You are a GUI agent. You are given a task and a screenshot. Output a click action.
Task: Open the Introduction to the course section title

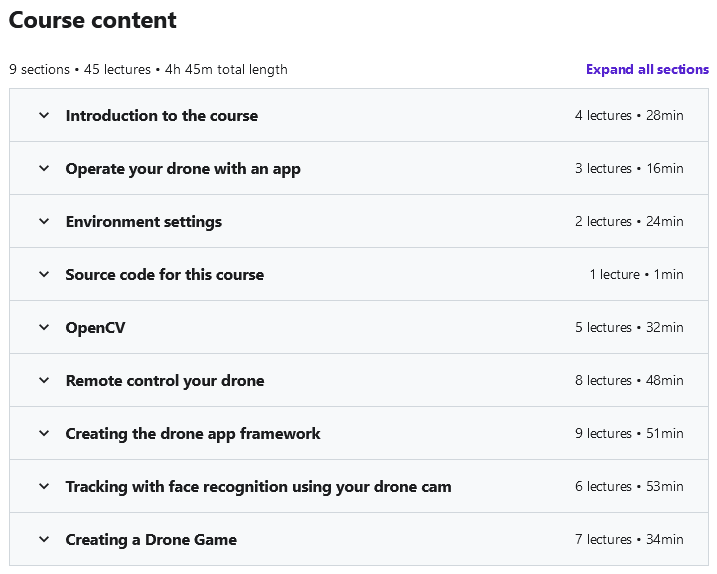tap(162, 116)
